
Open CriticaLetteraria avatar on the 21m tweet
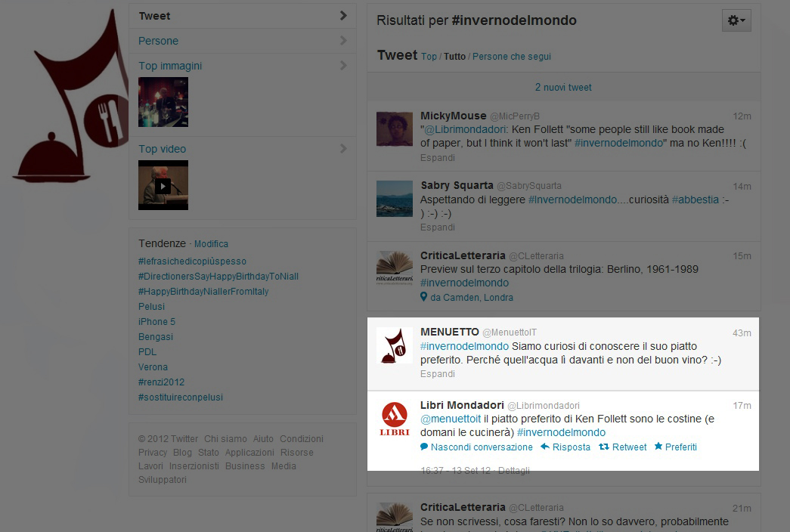(x=395, y=517)
